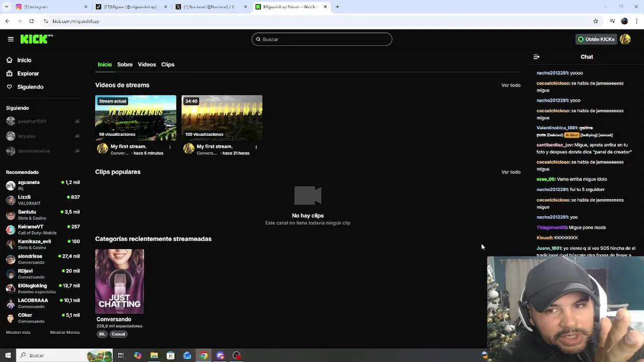Click the Obtén KICKs button
The width and height of the screenshot is (644, 362).
click(596, 39)
